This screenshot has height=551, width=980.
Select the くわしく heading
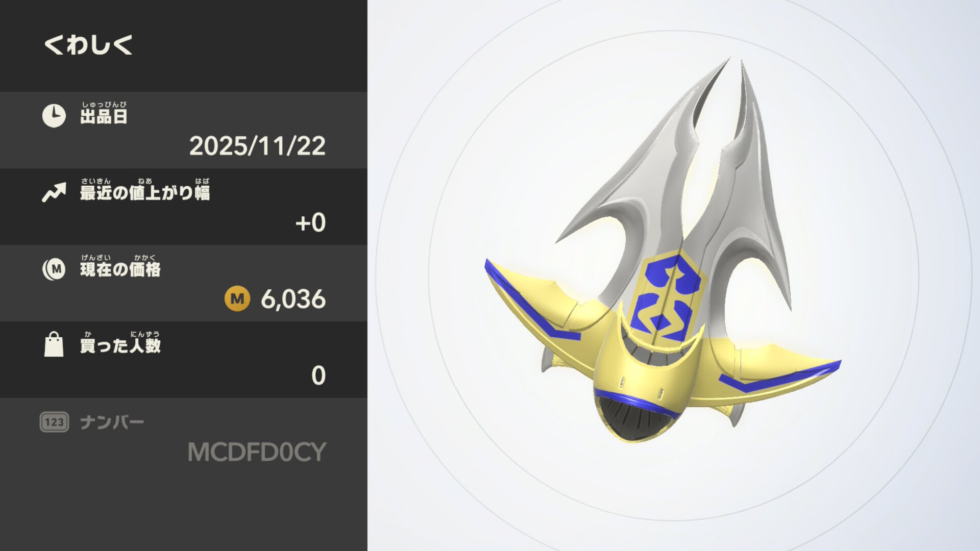(88, 45)
